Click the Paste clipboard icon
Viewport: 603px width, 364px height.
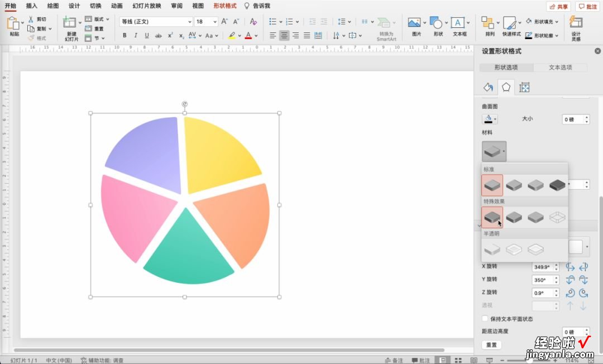click(14, 24)
